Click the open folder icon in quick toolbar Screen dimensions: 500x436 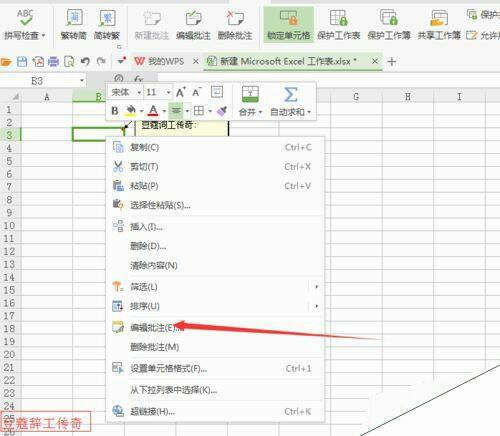pos(6,62)
